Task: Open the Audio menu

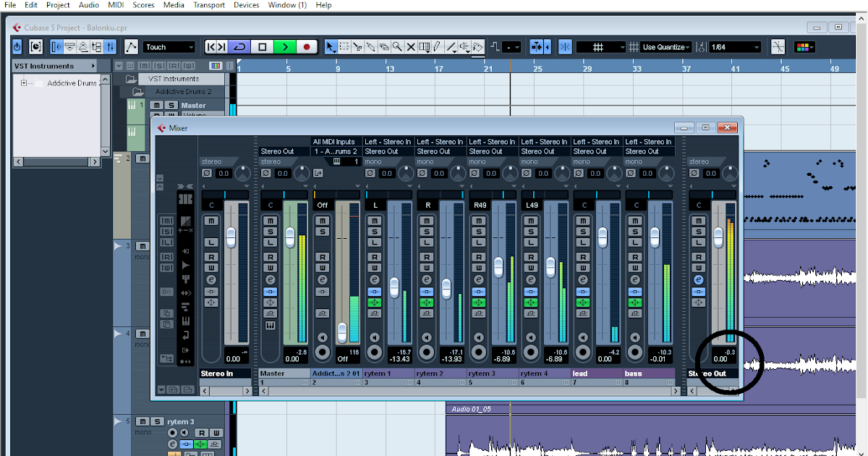Action: click(89, 4)
